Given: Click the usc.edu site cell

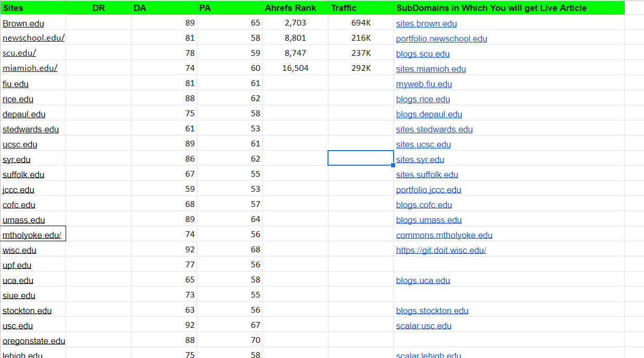Looking at the screenshot, I should pos(33,326).
